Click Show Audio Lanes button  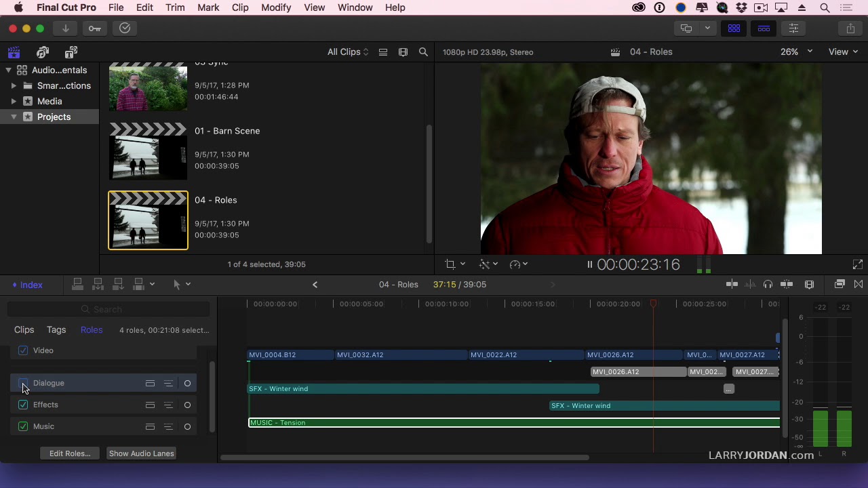click(142, 453)
